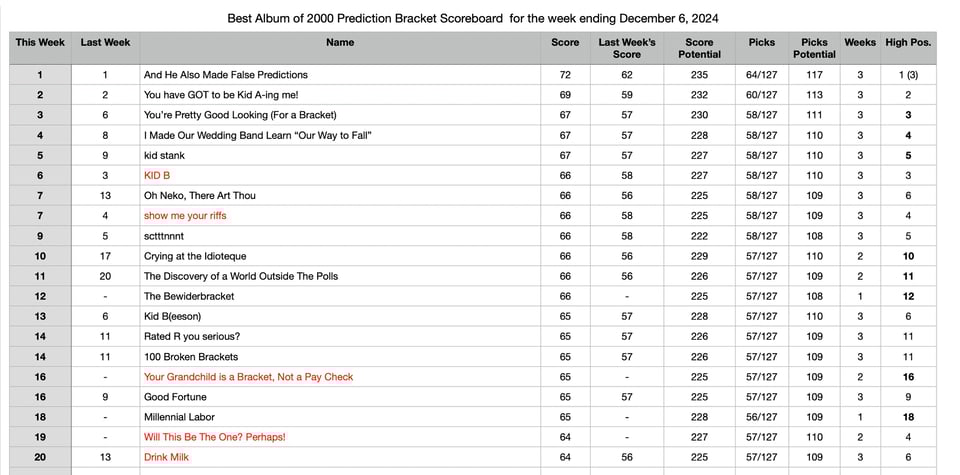Select the High Pos. column header
Image resolution: width=960 pixels, height=475 pixels.
(x=908, y=42)
